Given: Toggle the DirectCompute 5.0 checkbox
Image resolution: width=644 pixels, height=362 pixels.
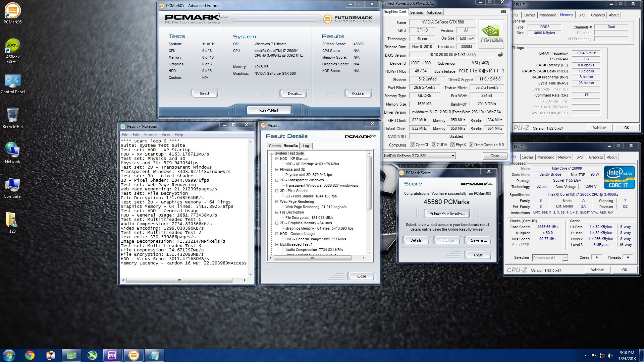Looking at the screenshot, I should coord(471,145).
